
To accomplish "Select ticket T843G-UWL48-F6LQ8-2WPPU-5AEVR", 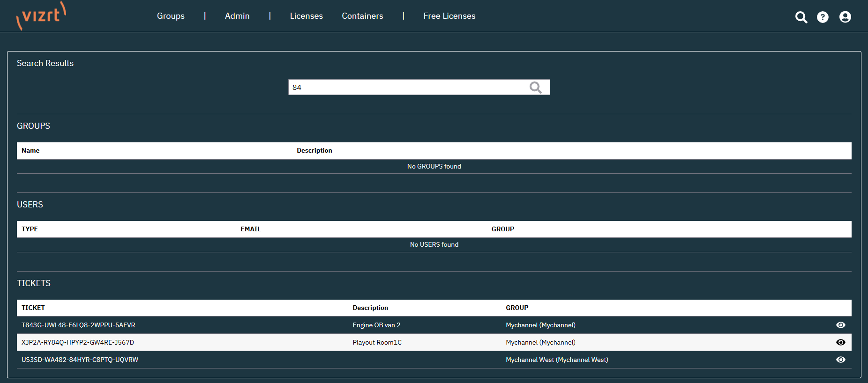I will pyautogui.click(x=78, y=325).
